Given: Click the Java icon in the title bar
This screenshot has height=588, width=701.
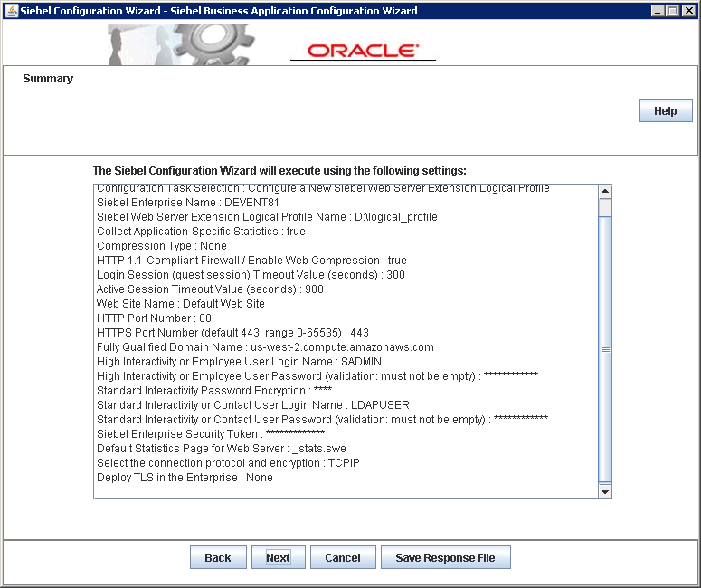Looking at the screenshot, I should coord(12,10).
